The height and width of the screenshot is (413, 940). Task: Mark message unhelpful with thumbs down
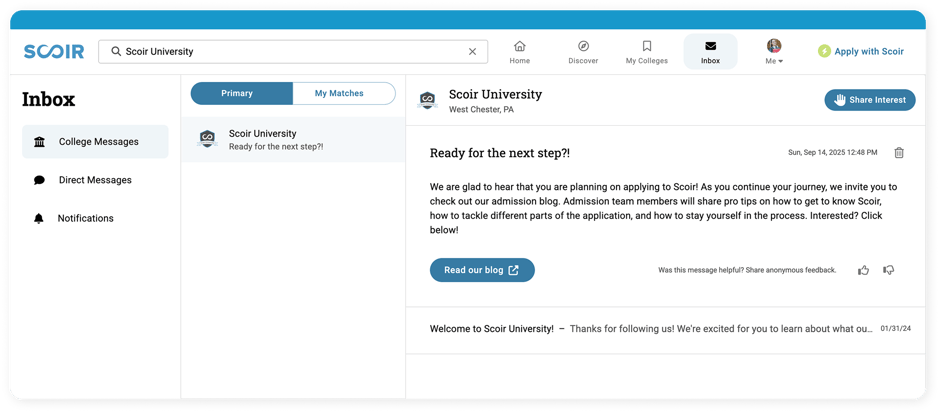888,270
